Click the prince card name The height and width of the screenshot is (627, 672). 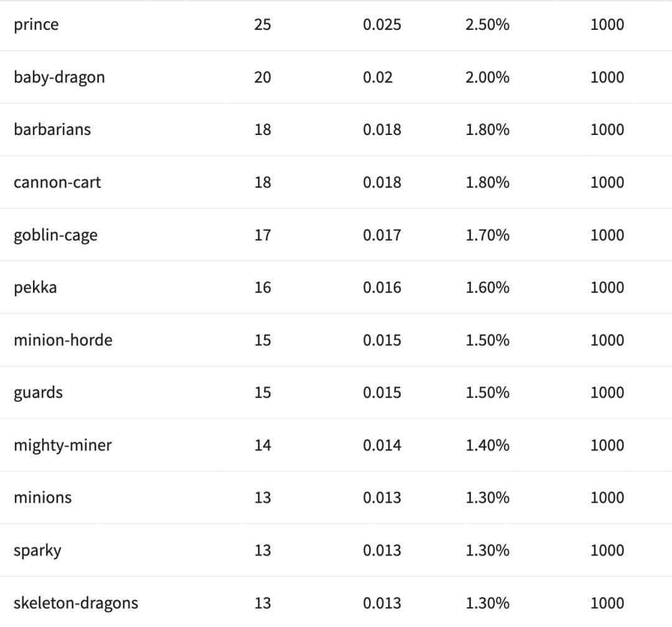pyautogui.click(x=36, y=25)
